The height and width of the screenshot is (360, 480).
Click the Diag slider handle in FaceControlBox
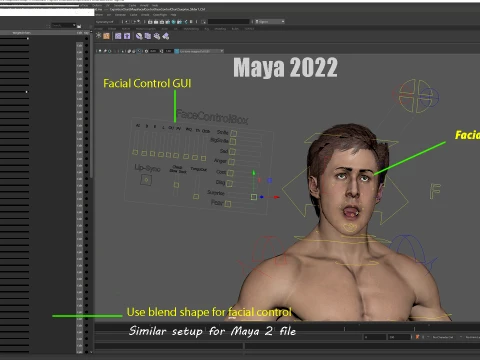tap(229, 183)
